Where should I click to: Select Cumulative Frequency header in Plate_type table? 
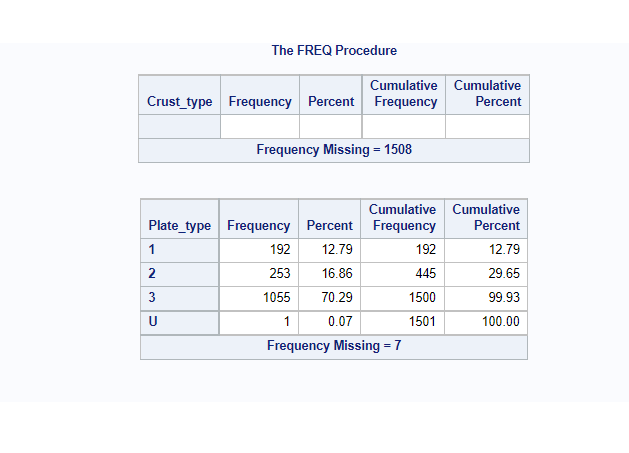(402, 218)
